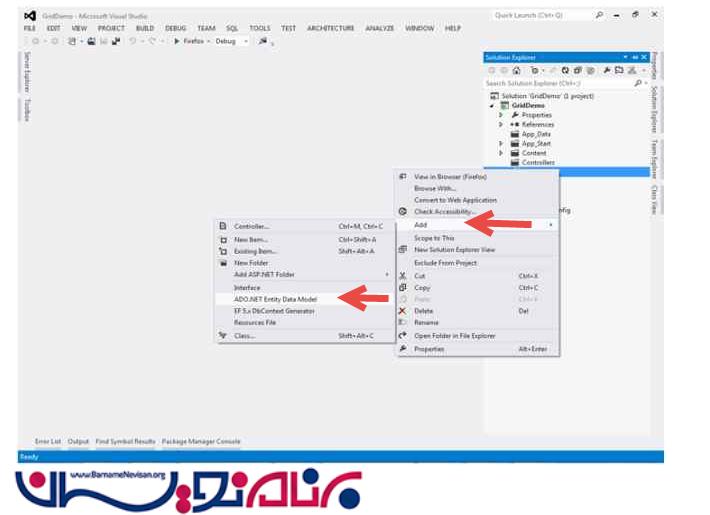Open the New Project icon dropdown arrow
Screen dimensions: 710x515
pos(82,41)
